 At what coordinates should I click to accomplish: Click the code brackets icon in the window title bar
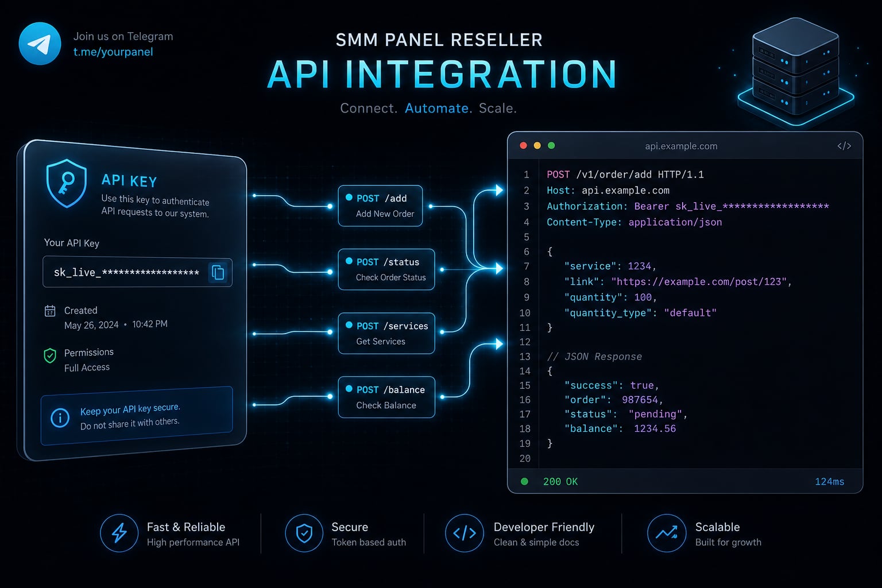844,146
